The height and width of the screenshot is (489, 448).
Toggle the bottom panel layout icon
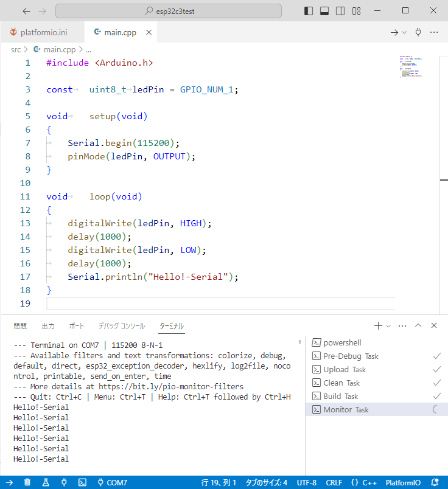click(324, 11)
